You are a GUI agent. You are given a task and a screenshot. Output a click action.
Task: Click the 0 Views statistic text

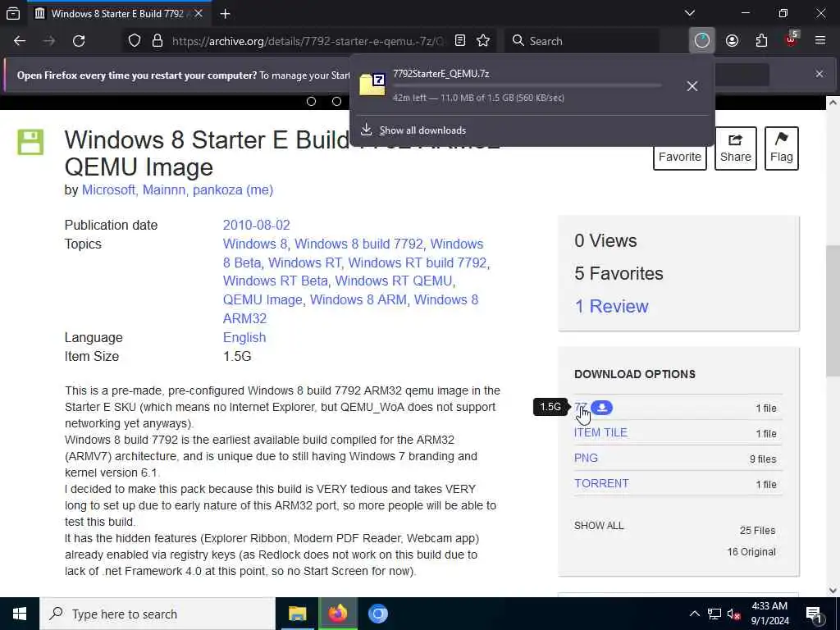tap(605, 240)
